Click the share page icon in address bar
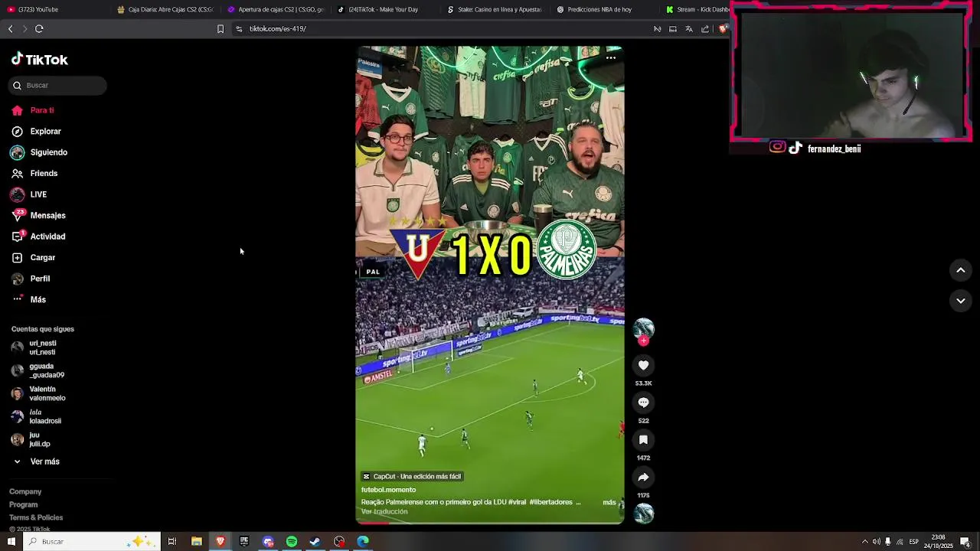 [x=705, y=29]
